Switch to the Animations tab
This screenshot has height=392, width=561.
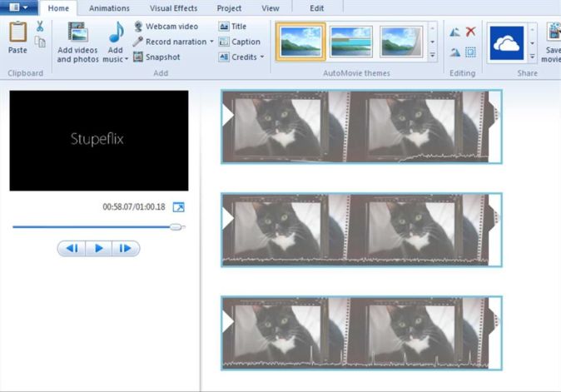coord(109,8)
